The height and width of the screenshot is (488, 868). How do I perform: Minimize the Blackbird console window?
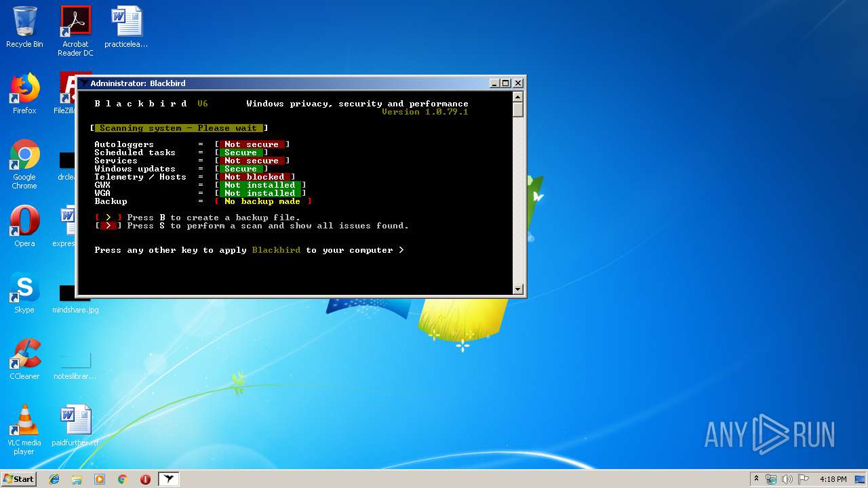[494, 83]
